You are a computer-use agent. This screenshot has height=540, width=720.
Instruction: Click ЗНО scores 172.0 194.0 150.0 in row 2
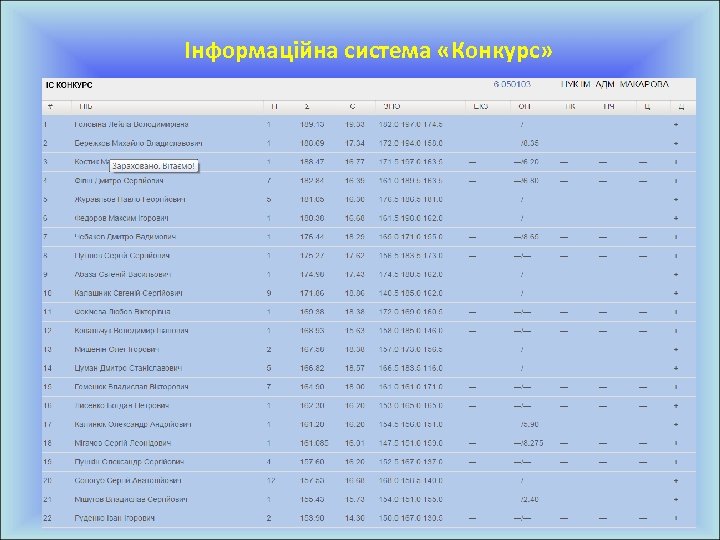pyautogui.click(x=411, y=143)
